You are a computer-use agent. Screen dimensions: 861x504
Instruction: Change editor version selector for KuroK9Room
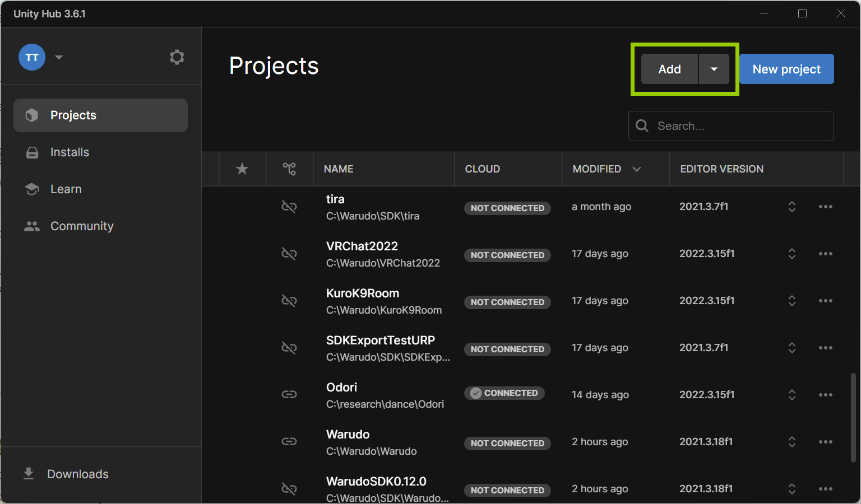[x=791, y=301]
